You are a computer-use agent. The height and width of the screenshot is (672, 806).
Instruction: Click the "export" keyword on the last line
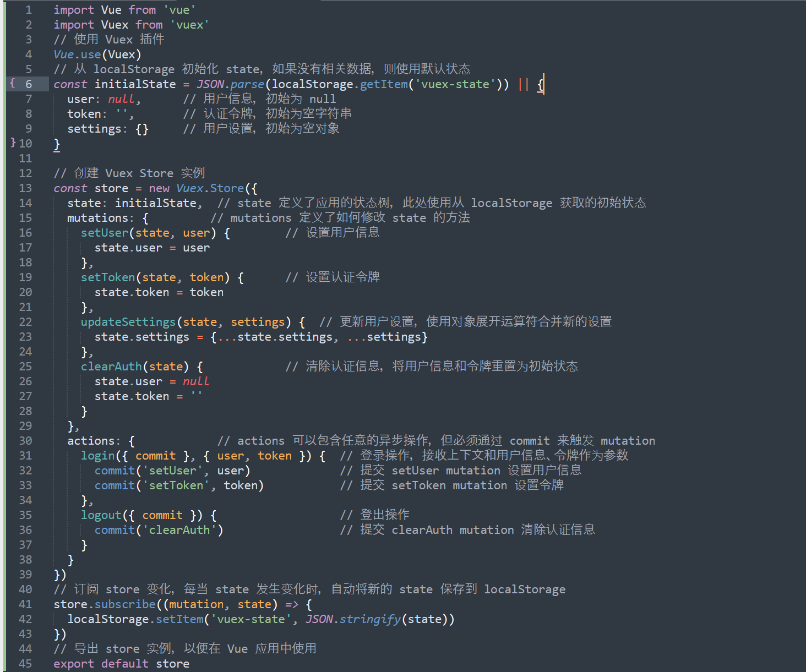tap(74, 664)
